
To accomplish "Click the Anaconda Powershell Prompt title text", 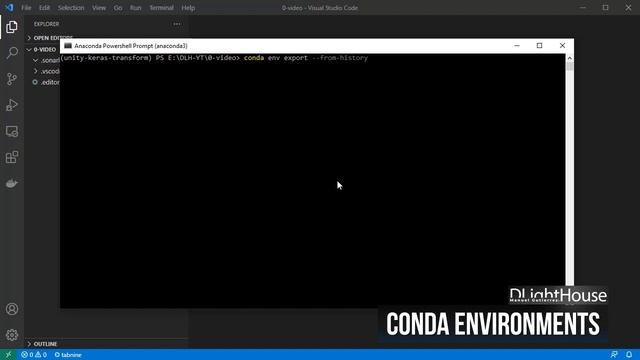I will coord(131,46).
